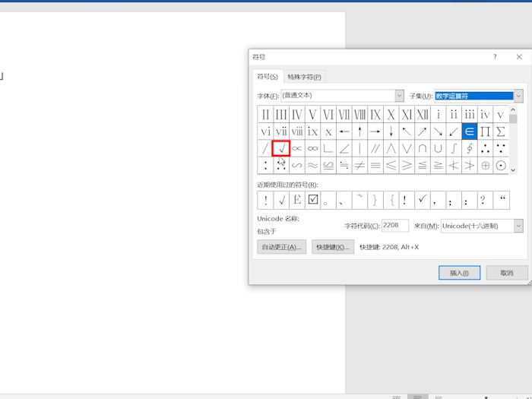Choose the circled plus symbol ⊕
The height and width of the screenshot is (399, 532).
(x=485, y=165)
